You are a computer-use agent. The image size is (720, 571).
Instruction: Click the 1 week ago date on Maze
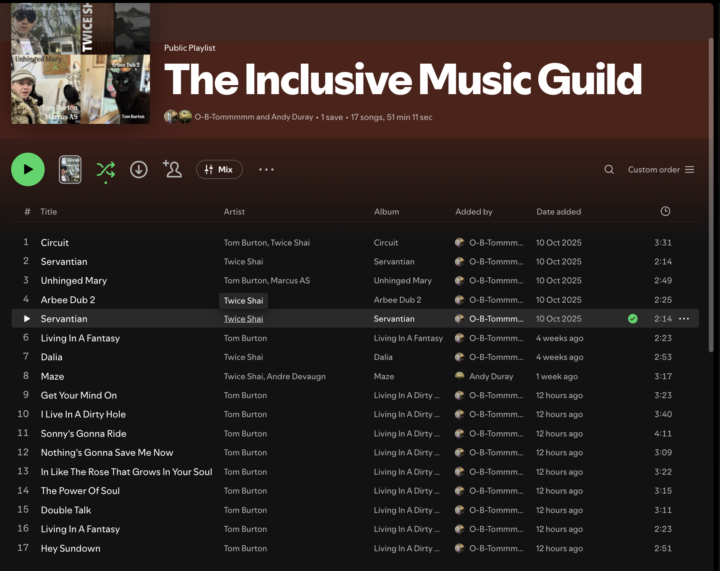[x=557, y=376]
